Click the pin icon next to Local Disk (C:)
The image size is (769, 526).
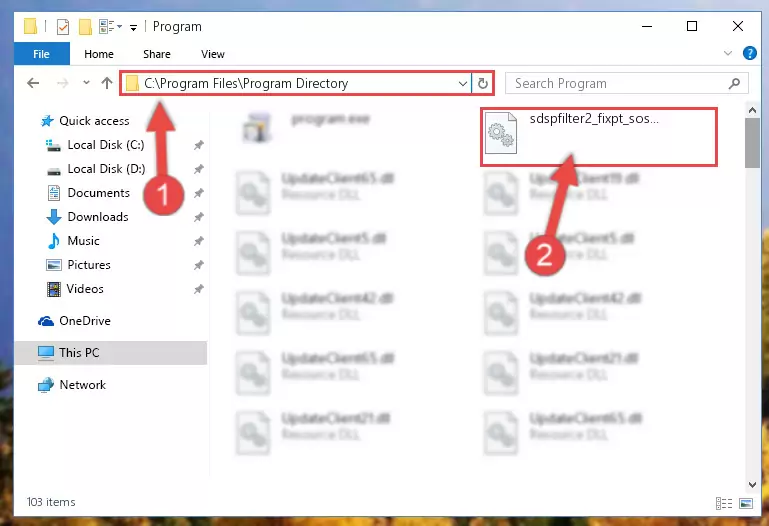pos(199,145)
